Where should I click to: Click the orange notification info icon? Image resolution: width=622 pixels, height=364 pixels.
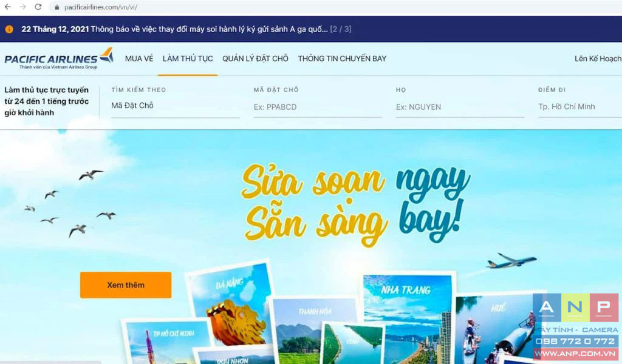9,29
